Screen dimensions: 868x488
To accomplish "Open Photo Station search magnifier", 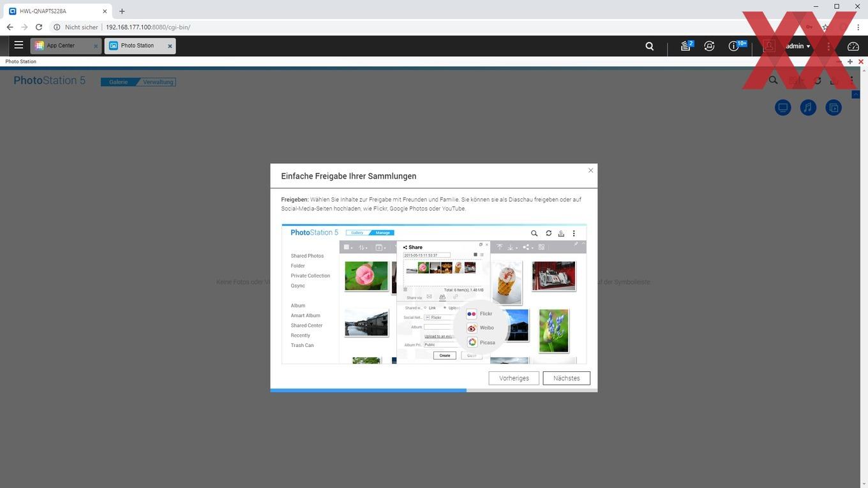I will [773, 80].
